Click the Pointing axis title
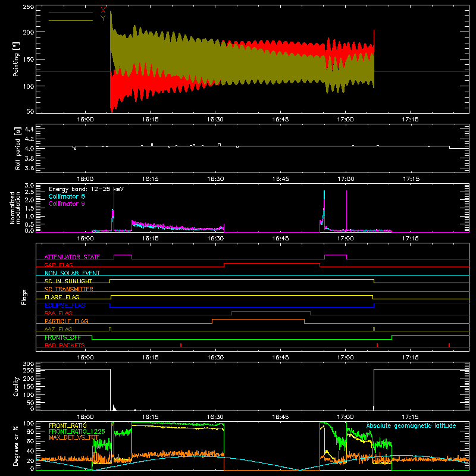Viewport: 476px width, 476px height. pos(16,59)
